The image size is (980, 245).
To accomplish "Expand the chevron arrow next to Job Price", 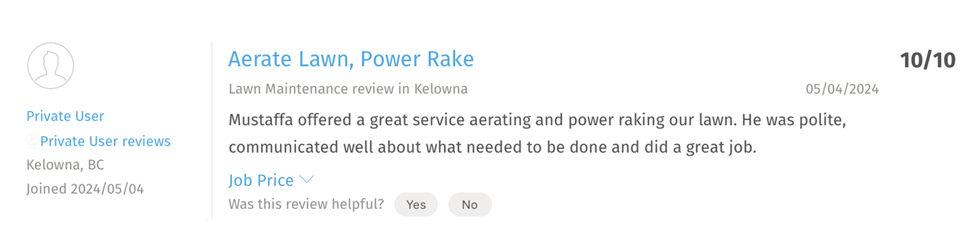I will [306, 179].
